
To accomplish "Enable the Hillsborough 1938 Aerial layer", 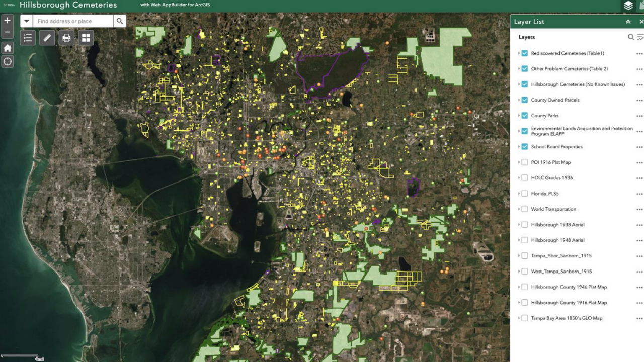I will point(524,224).
